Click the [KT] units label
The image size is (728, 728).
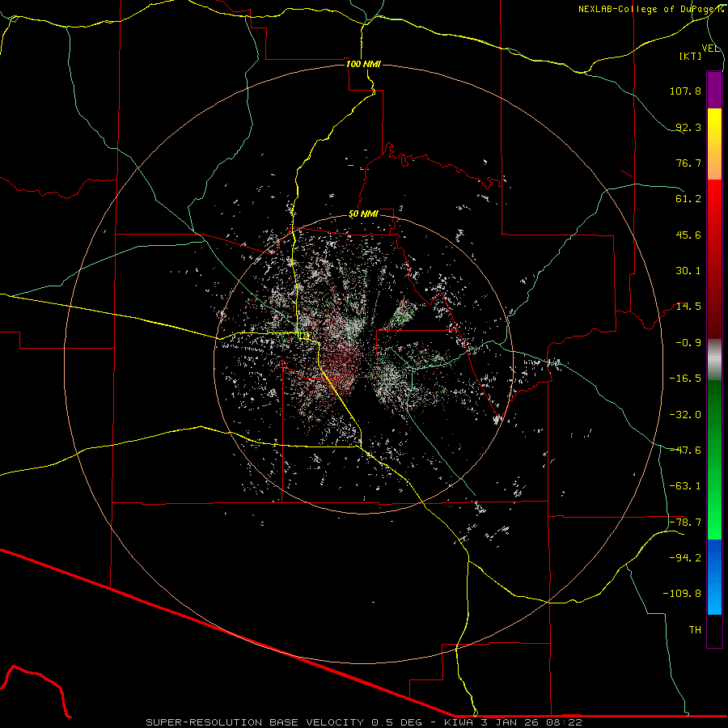tap(691, 57)
